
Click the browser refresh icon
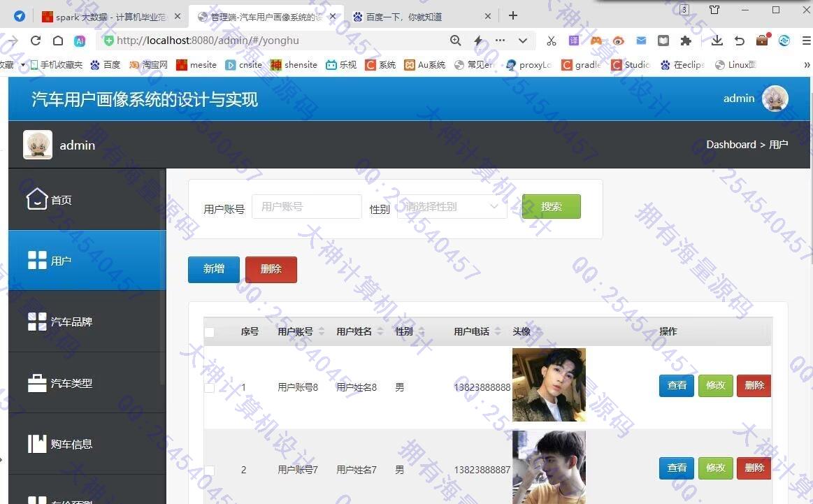pyautogui.click(x=35, y=41)
